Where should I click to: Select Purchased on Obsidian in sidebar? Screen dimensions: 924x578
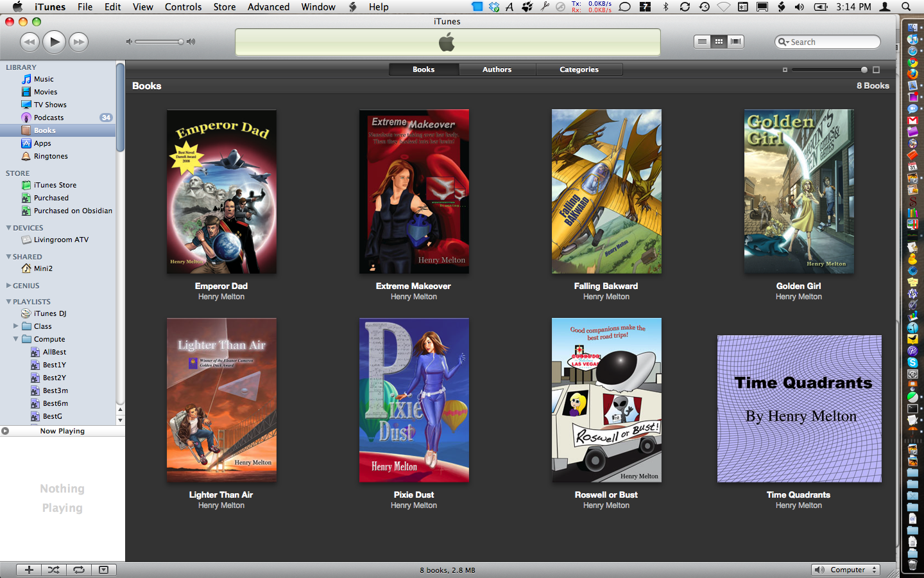[58, 211]
